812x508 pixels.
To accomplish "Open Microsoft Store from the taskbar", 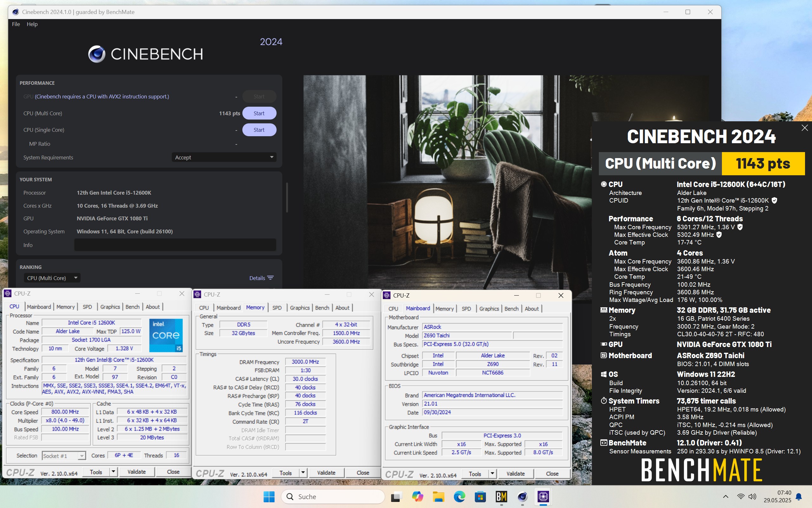I will (x=480, y=496).
